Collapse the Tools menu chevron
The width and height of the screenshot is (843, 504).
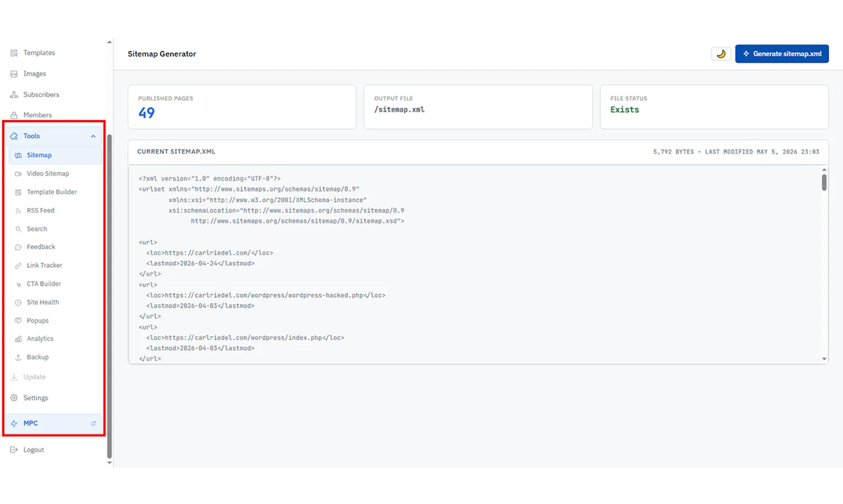point(93,136)
